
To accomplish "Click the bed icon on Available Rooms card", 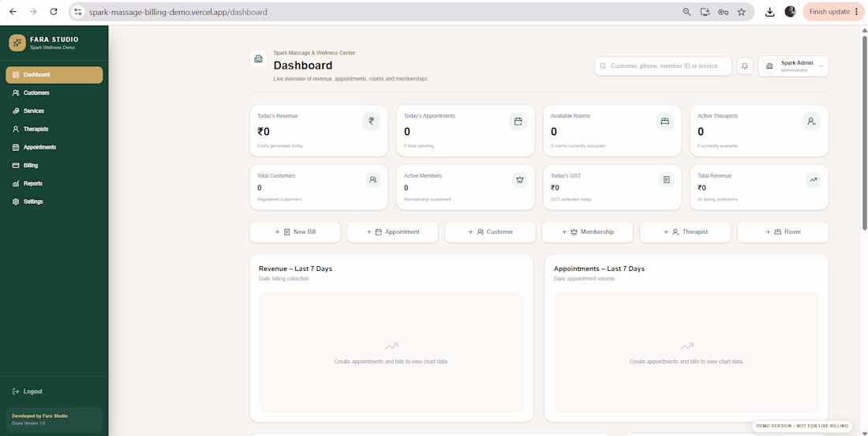I will coord(665,122).
